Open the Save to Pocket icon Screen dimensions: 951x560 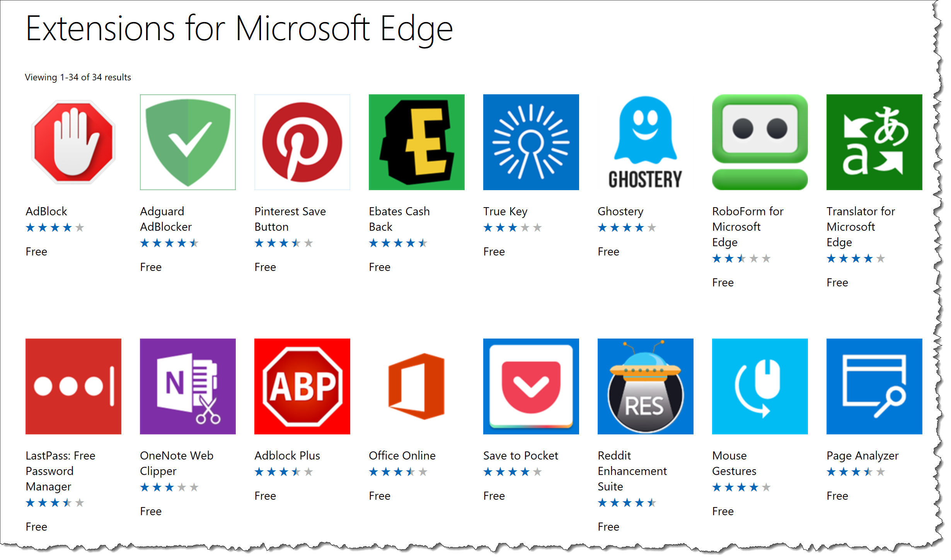tap(531, 386)
